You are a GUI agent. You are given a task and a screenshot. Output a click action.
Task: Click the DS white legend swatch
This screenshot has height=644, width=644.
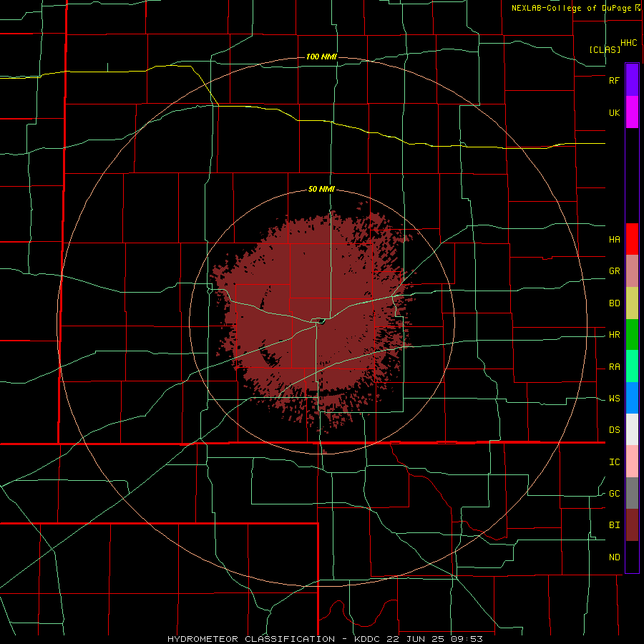tap(632, 429)
